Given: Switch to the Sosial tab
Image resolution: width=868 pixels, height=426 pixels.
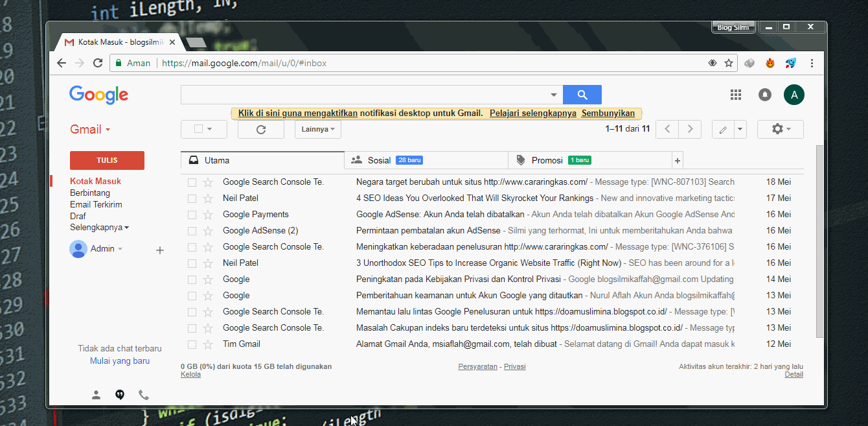Looking at the screenshot, I should point(426,160).
